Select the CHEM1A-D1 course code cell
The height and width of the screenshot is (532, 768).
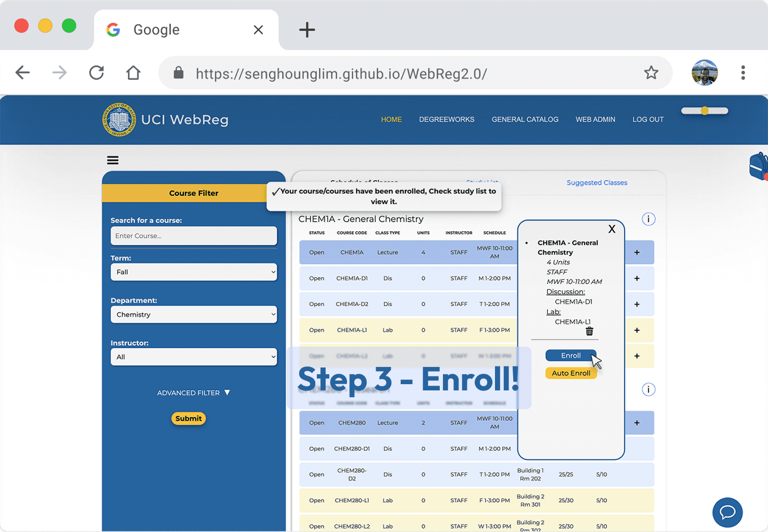[352, 278]
